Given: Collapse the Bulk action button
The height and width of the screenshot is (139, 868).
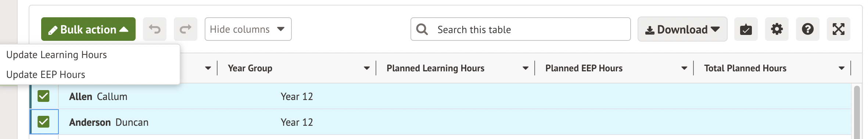Looking at the screenshot, I should click(88, 29).
